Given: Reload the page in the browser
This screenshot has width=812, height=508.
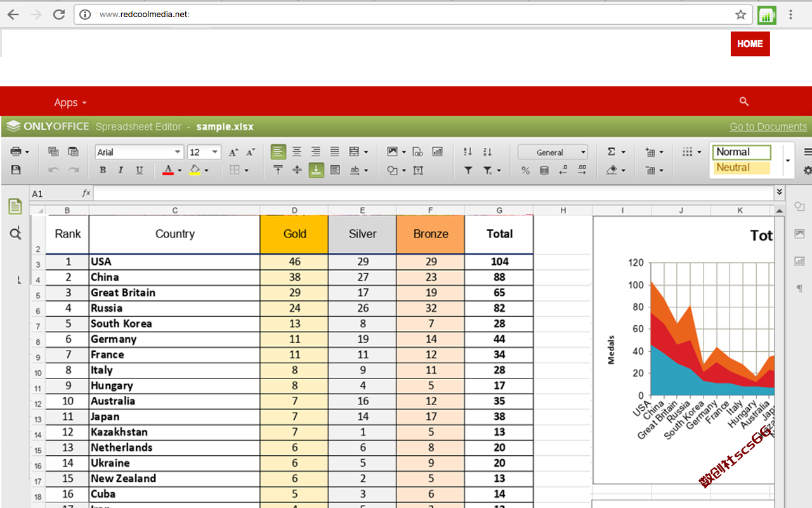Looking at the screenshot, I should [59, 15].
